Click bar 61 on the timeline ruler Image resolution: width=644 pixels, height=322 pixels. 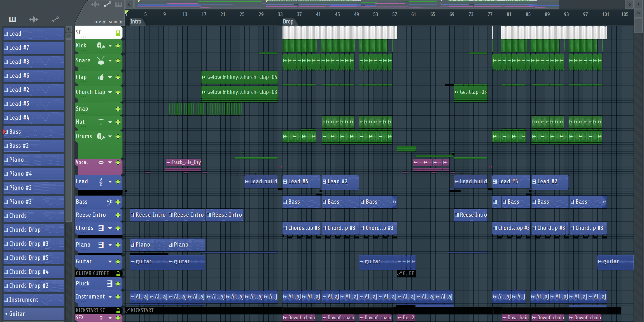[x=413, y=14]
